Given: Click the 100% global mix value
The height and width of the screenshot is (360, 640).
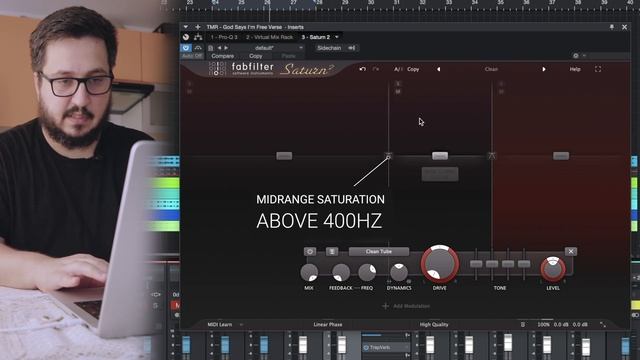Looking at the screenshot, I should point(543,324).
